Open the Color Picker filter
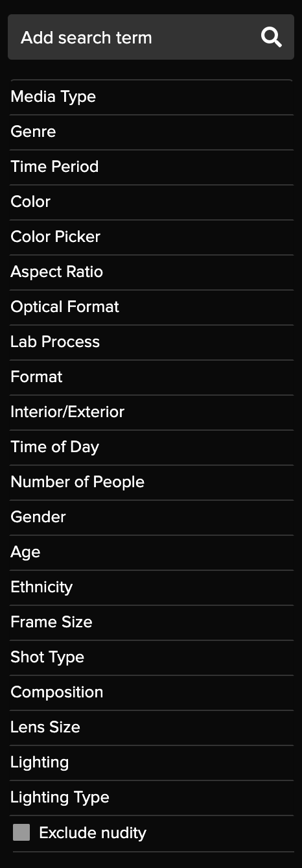This screenshot has width=302, height=868. tap(152, 237)
